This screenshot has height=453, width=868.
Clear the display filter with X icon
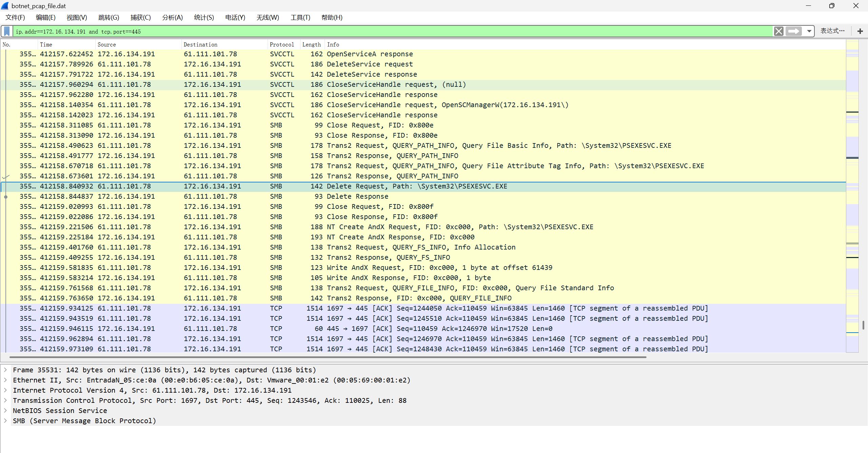tap(778, 32)
